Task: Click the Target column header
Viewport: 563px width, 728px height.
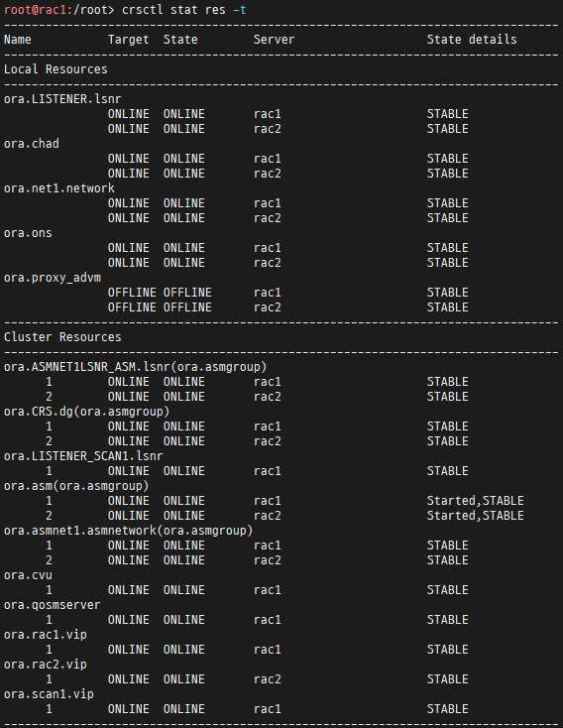Action: [129, 40]
